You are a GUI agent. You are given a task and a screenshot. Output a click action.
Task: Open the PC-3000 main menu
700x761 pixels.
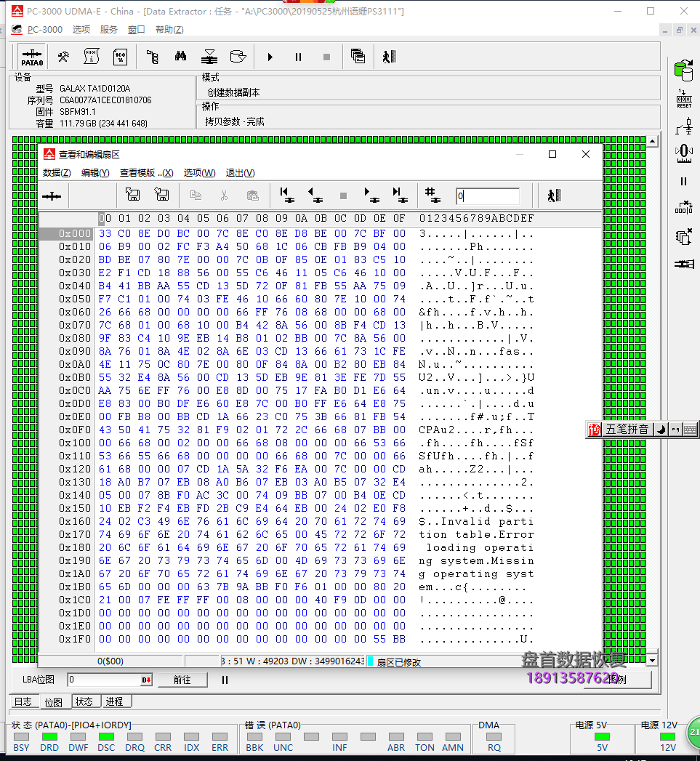pos(44,30)
